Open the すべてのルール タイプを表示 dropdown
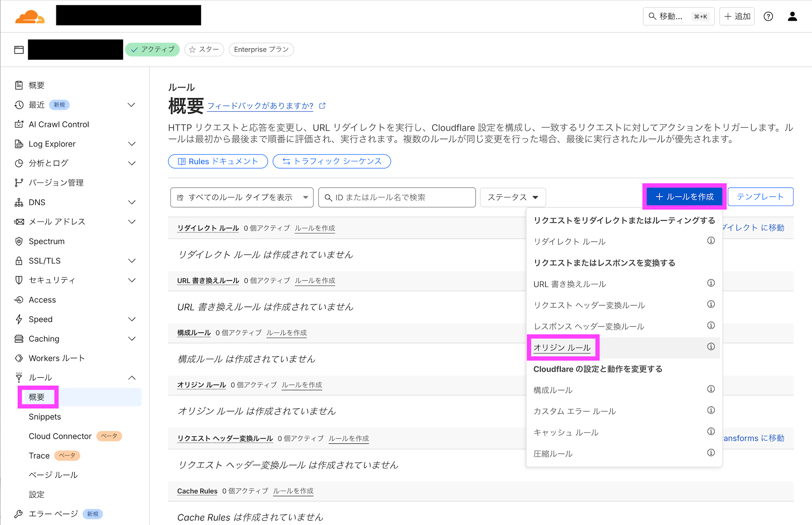Screen dimensions: 812x525 pyautogui.click(x=242, y=197)
